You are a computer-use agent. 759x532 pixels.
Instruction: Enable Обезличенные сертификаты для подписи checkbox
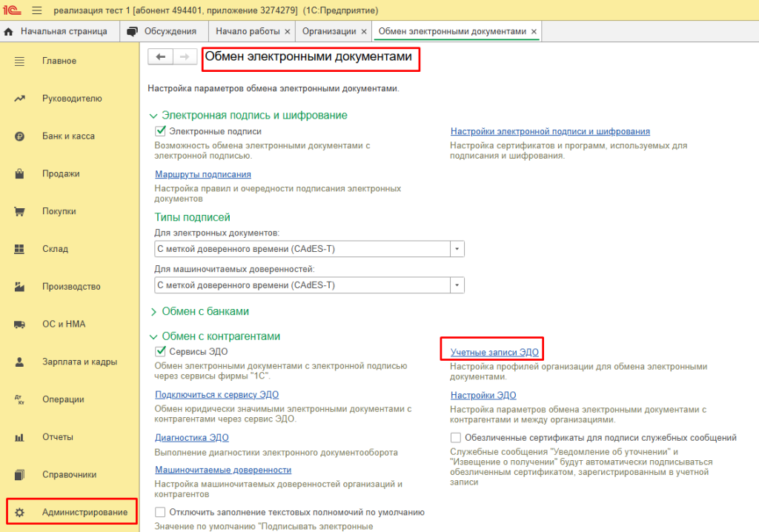coord(456,438)
